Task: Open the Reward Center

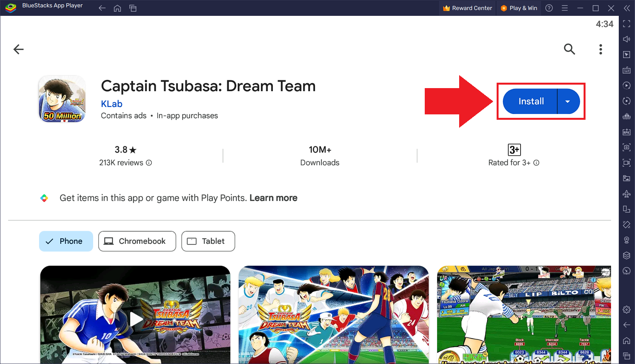Action: [x=468, y=8]
